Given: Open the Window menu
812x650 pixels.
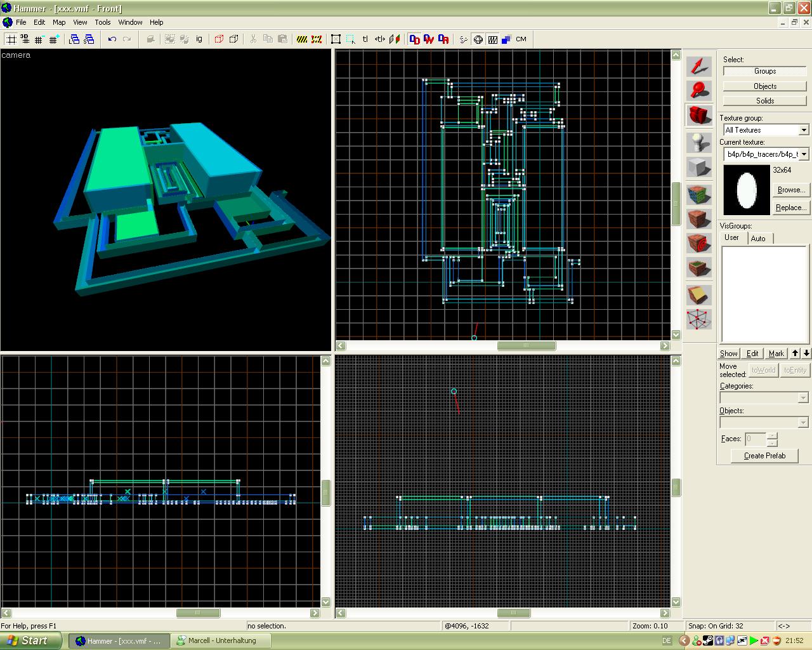Looking at the screenshot, I should click(x=130, y=22).
